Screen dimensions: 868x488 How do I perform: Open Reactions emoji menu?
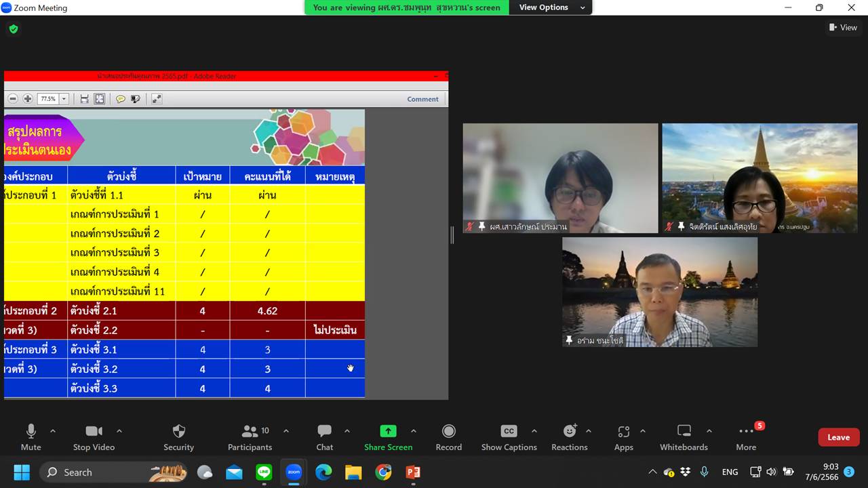570,437
